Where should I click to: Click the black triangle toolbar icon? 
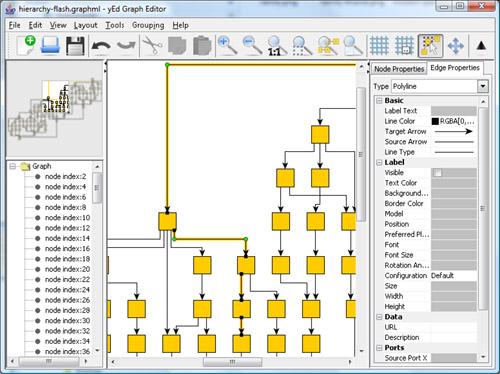481,45
